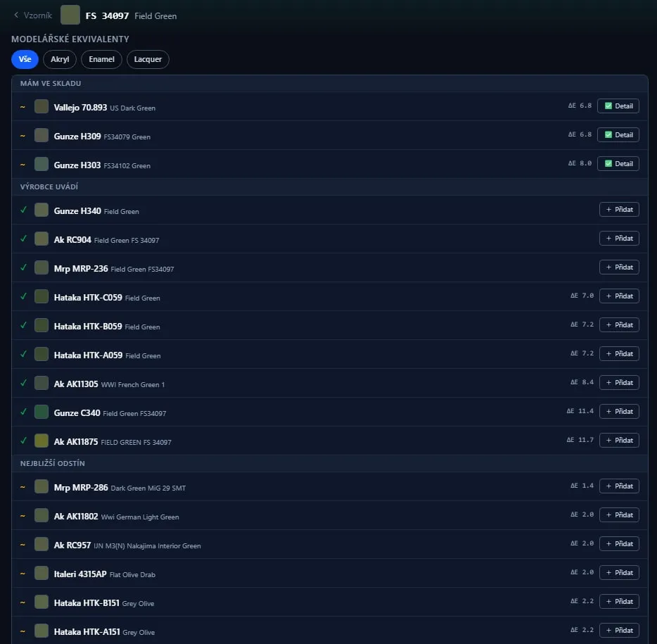Click the Ak AK11875 yellow-green swatch
The image size is (657, 644).
point(41,441)
